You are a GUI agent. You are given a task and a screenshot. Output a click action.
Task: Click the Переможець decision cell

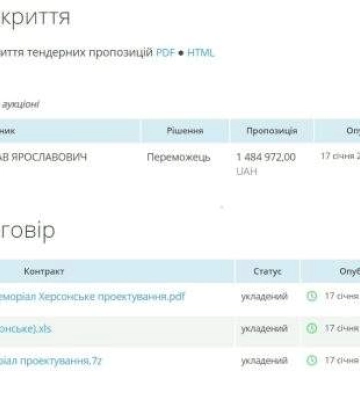pos(179,157)
